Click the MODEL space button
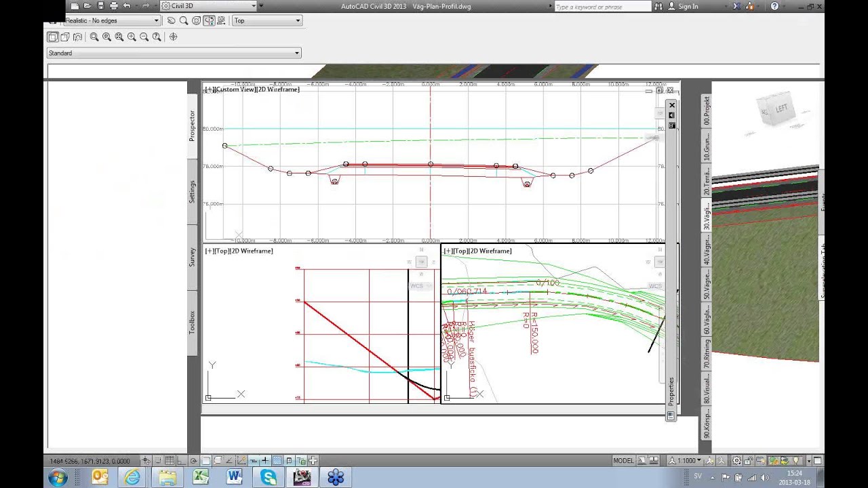The height and width of the screenshot is (488, 868). (623, 461)
